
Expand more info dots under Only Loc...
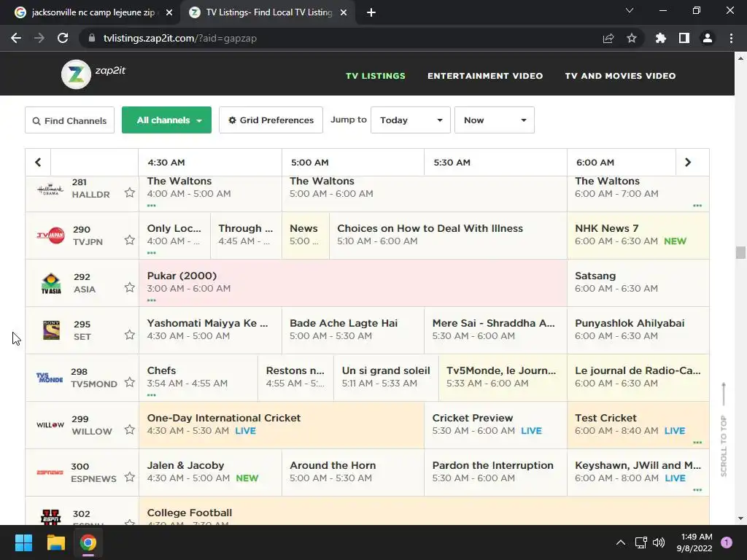pyautogui.click(x=152, y=253)
